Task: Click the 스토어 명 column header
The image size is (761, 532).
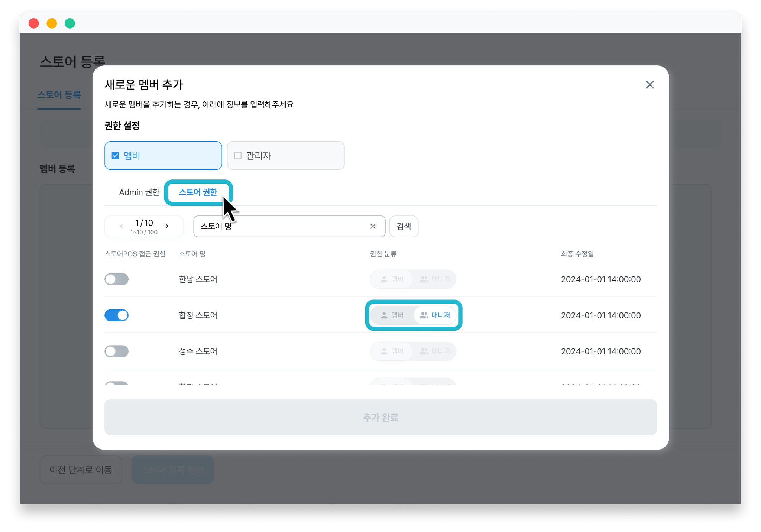Action: [192, 254]
